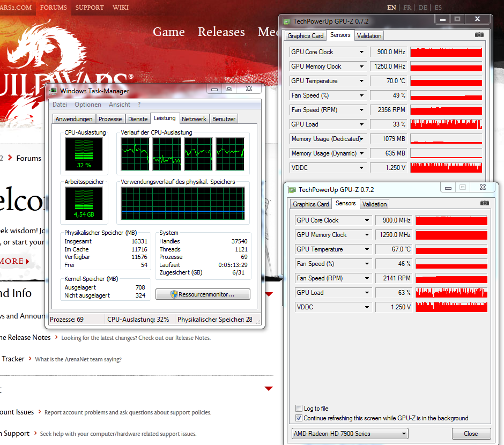504x445 pixels.
Task: Open GPU Load dropdown in lower GPU-Z
Action: click(x=367, y=293)
